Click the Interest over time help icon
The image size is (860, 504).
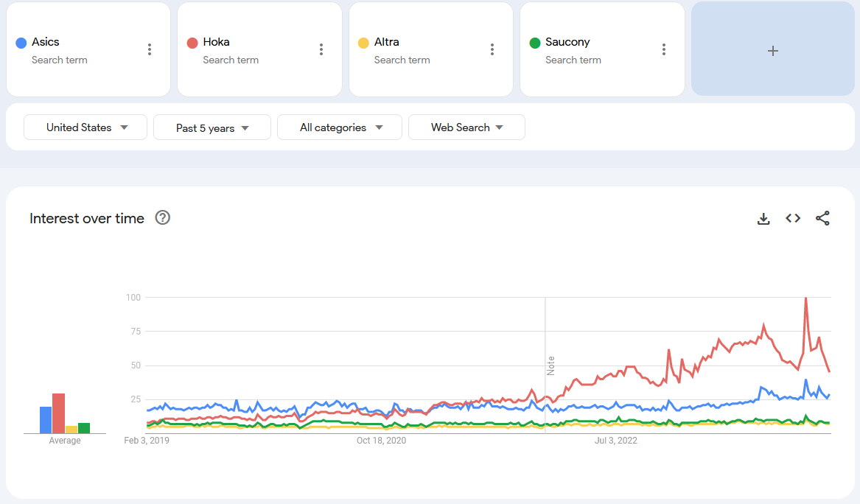(x=162, y=217)
